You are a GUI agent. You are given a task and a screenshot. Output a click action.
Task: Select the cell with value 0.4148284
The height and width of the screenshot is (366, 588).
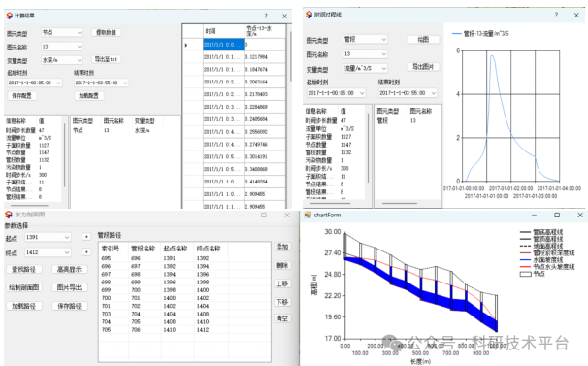coord(265,182)
